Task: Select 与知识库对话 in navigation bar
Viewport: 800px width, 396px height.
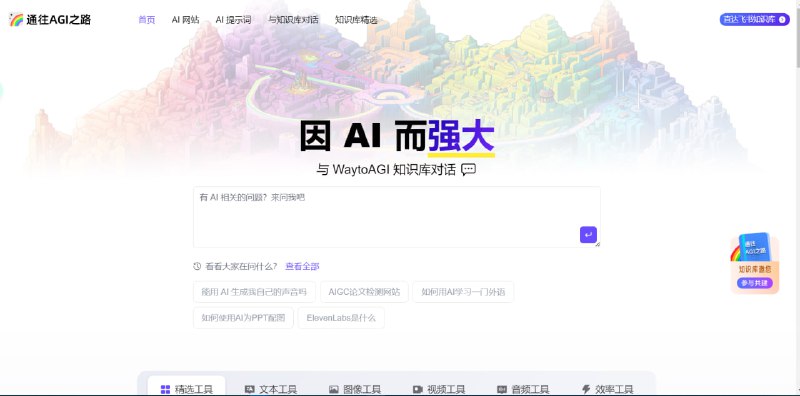Action: (293, 20)
